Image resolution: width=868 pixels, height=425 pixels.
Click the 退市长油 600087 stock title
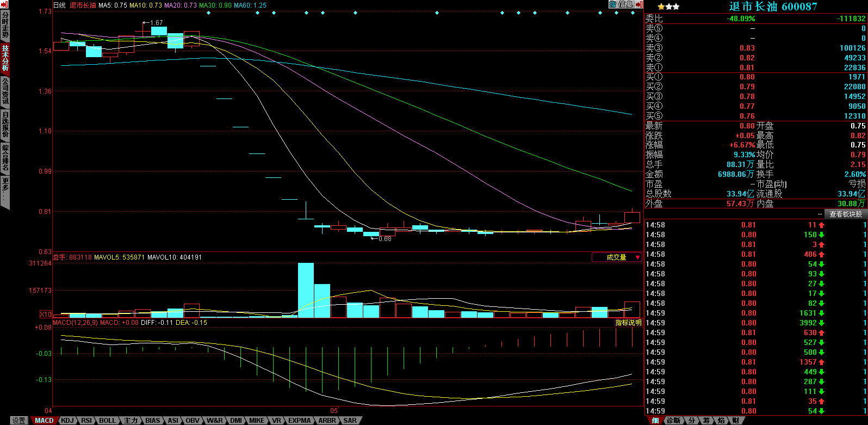pos(772,7)
